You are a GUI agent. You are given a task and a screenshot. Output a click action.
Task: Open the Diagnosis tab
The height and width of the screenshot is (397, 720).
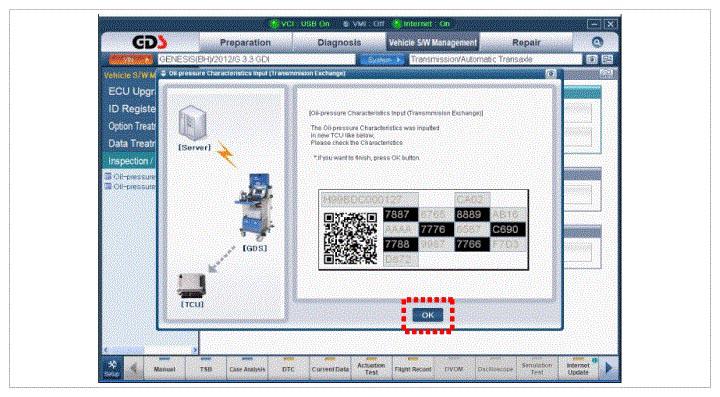tap(339, 42)
